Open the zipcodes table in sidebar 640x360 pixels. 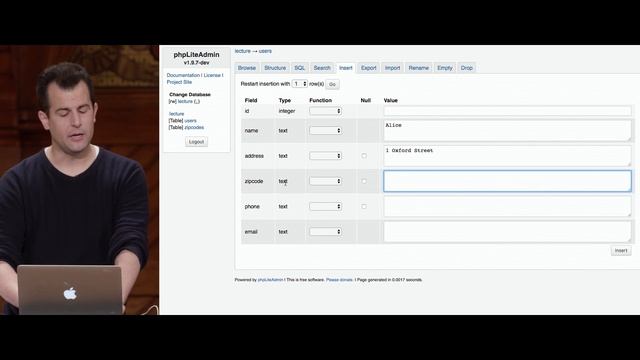point(194,127)
